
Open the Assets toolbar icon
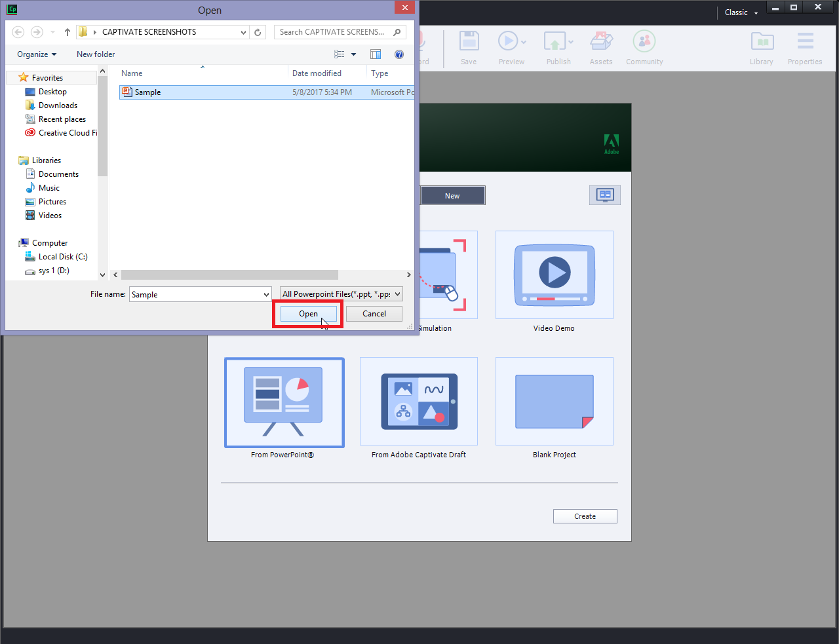601,41
